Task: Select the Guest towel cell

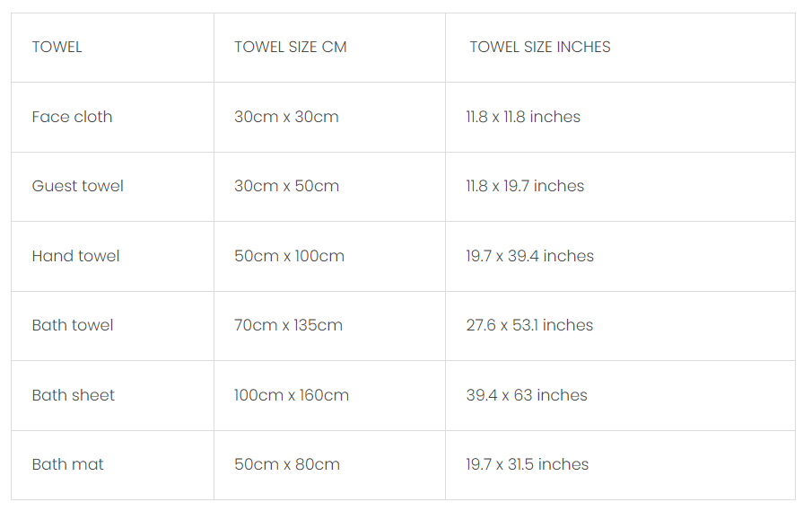Action: [112, 187]
